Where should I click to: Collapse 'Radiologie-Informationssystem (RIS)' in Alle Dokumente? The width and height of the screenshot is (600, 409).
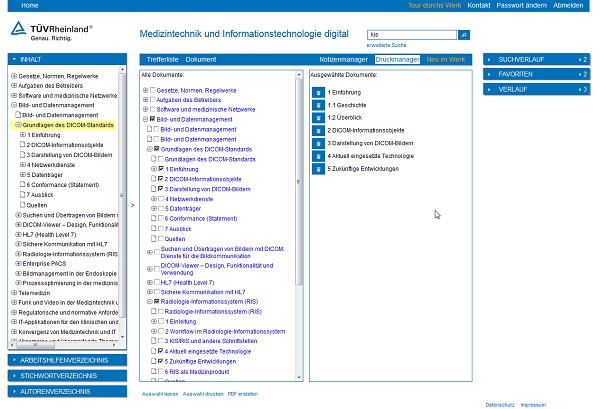pos(150,301)
